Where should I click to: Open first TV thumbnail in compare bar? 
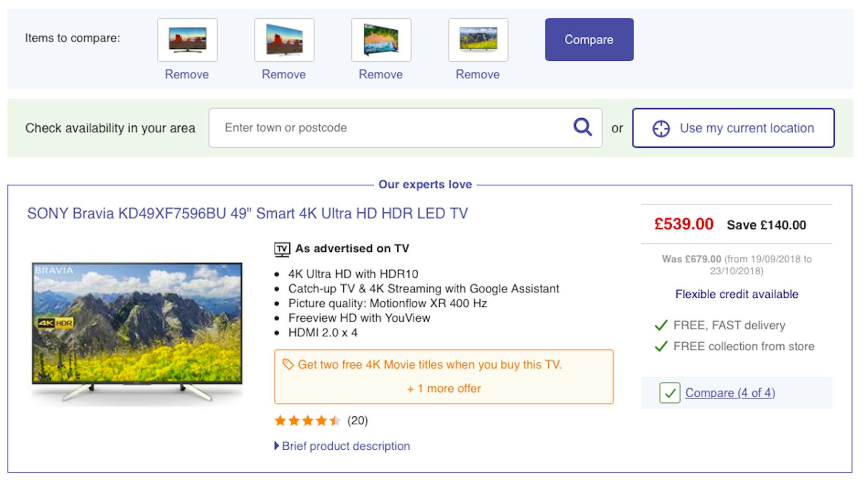click(x=188, y=40)
